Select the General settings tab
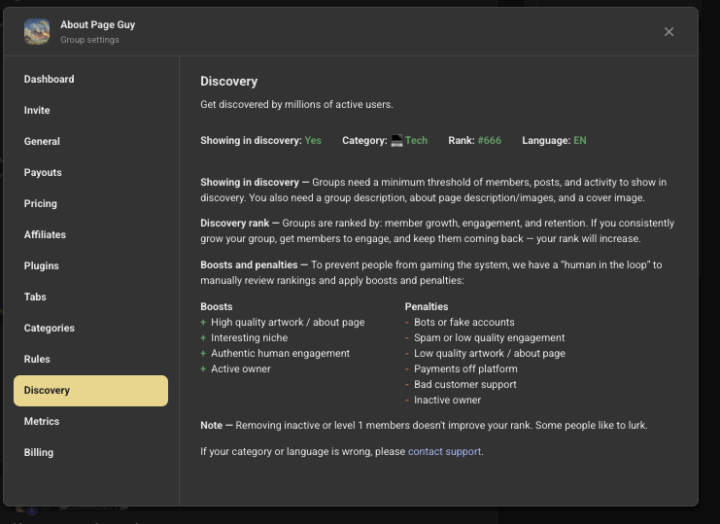The image size is (720, 524). [x=42, y=141]
